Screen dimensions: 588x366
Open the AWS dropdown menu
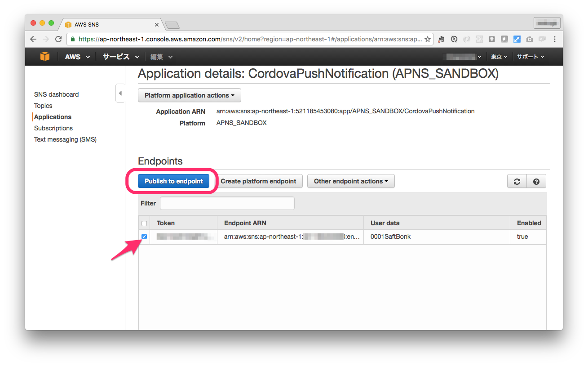(77, 57)
